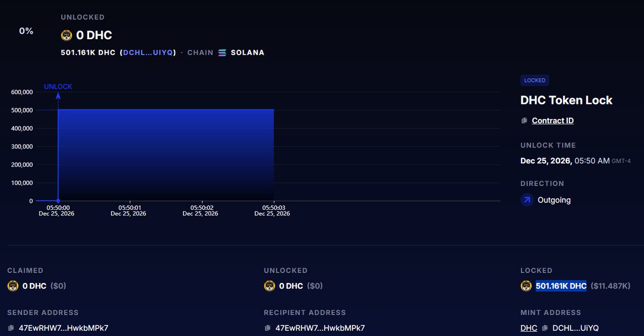Open the Contract ID link
The image size is (644, 336).
click(x=553, y=121)
